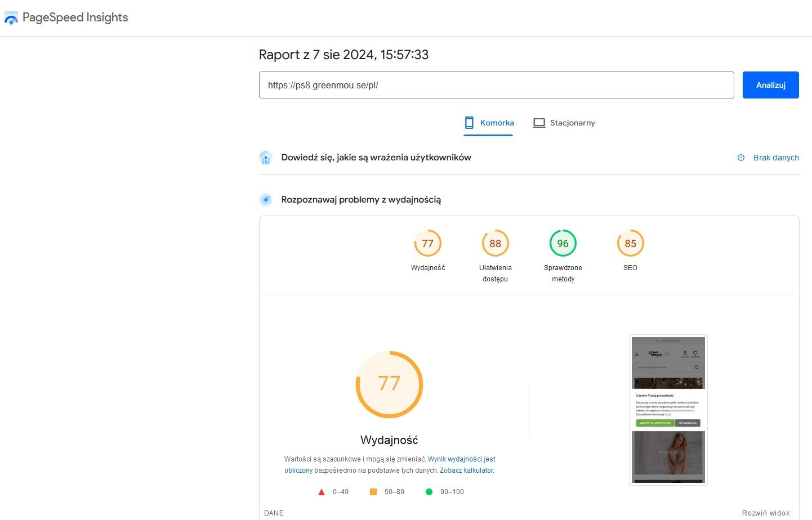Screen dimensions: 812x520
Task: Click the Rozwiń widok expander
Action: pyautogui.click(x=766, y=513)
